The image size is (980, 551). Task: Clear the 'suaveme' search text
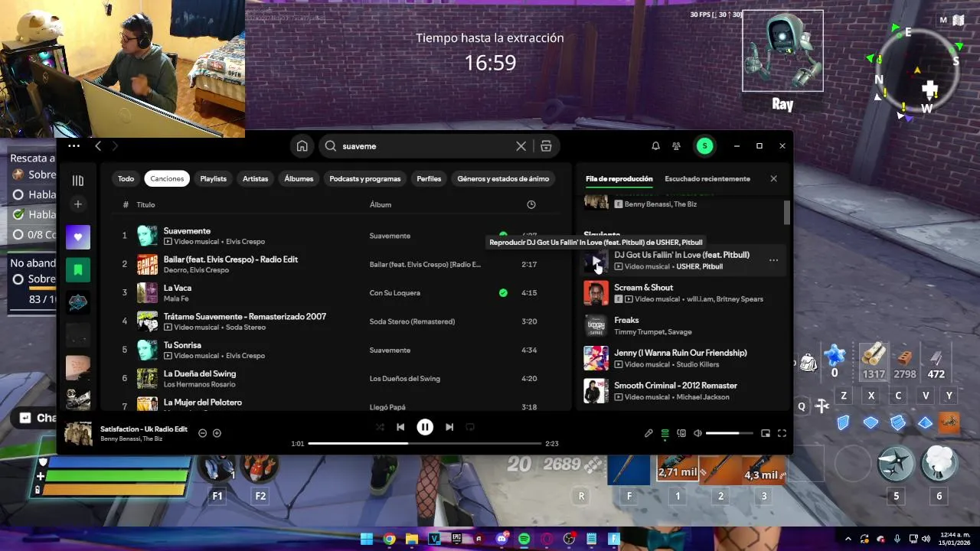521,146
